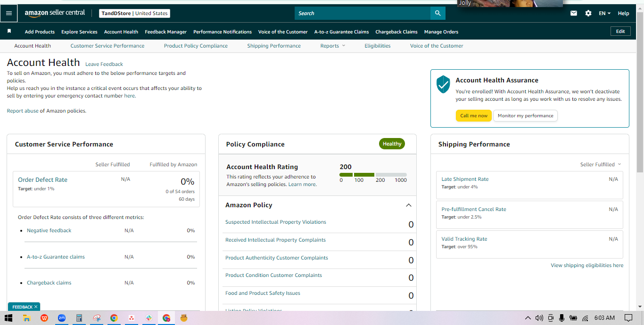The height and width of the screenshot is (325, 644).
Task: Show hidden system tray icons
Action: pyautogui.click(x=528, y=318)
